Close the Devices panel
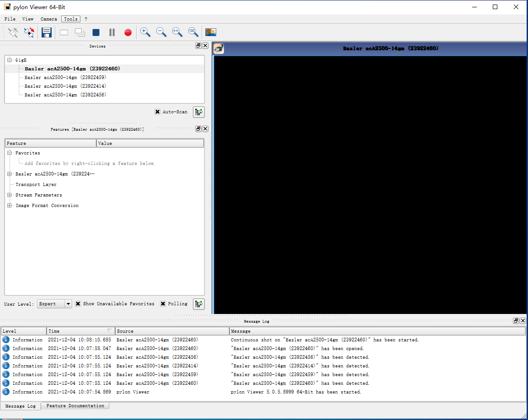This screenshot has height=420, width=528. point(205,46)
